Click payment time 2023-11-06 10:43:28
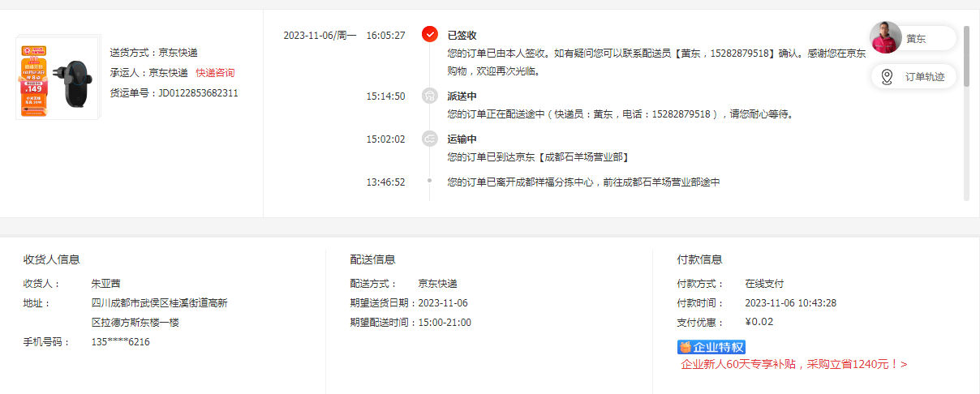Viewport: 980px width, 394px height. tap(791, 303)
